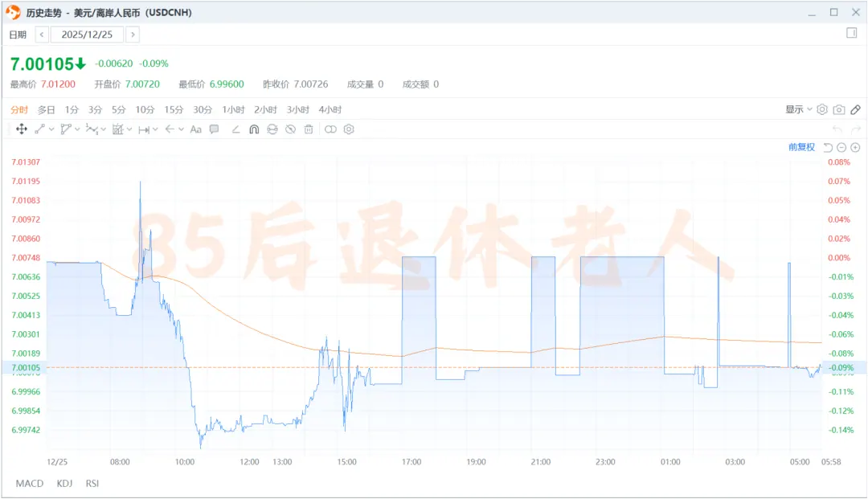Viewport: 868px width, 499px height.
Task: Select the 3分 timeframe
Action: (x=95, y=109)
